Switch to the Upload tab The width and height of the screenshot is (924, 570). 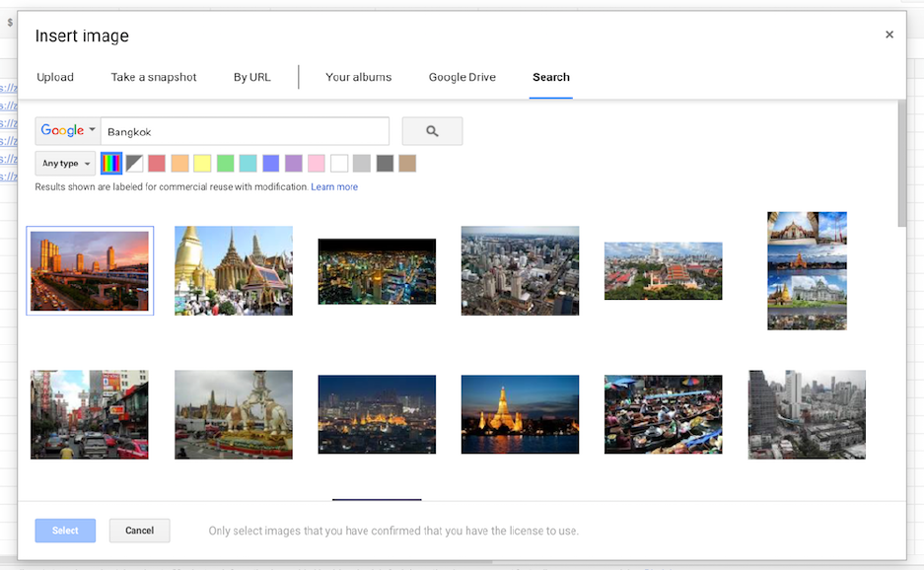[x=55, y=77]
